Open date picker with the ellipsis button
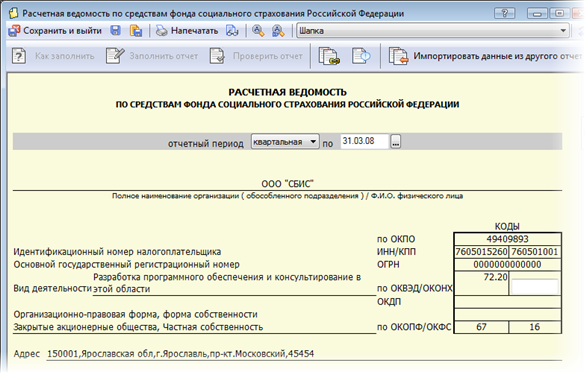This screenshot has width=586, height=374. click(x=395, y=142)
